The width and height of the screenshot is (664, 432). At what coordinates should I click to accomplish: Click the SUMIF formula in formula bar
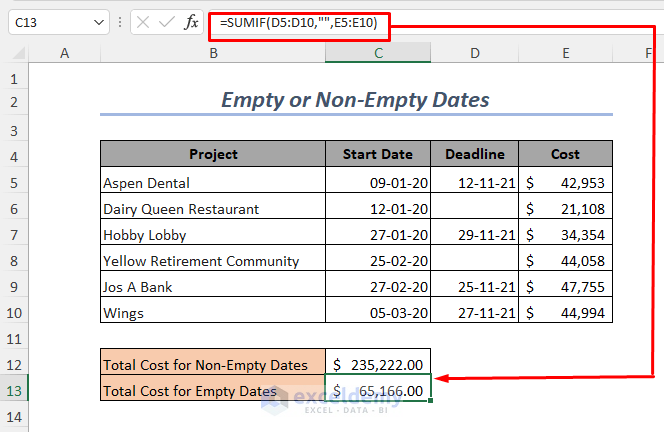[299, 22]
